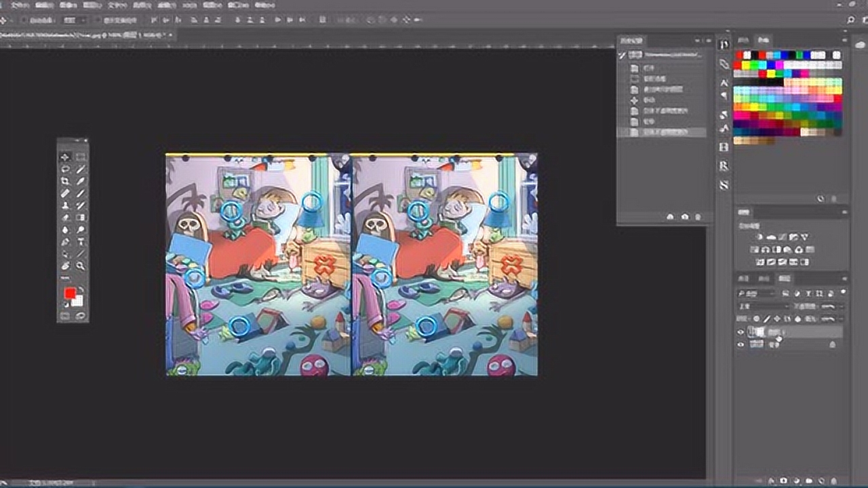Switch to the Layers panel tab
Screen dimensions: 868x488
(784, 279)
